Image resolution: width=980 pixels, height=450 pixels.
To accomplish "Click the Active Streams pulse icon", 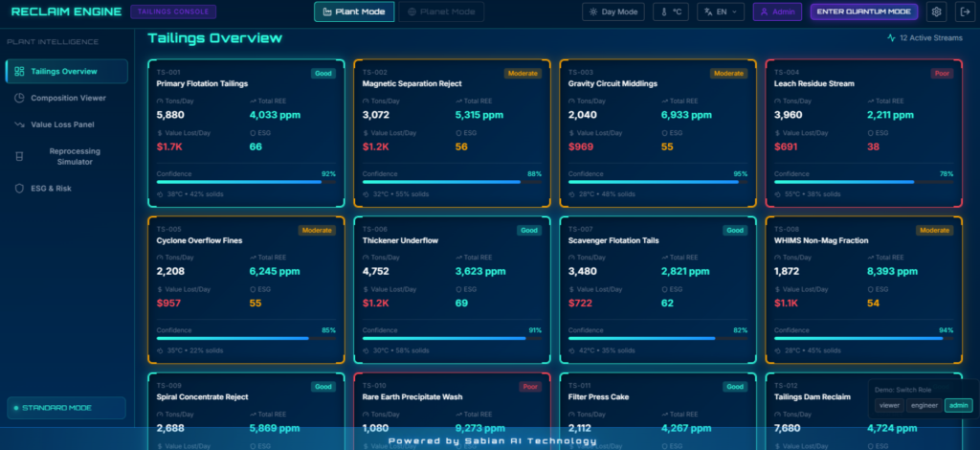I will (892, 38).
